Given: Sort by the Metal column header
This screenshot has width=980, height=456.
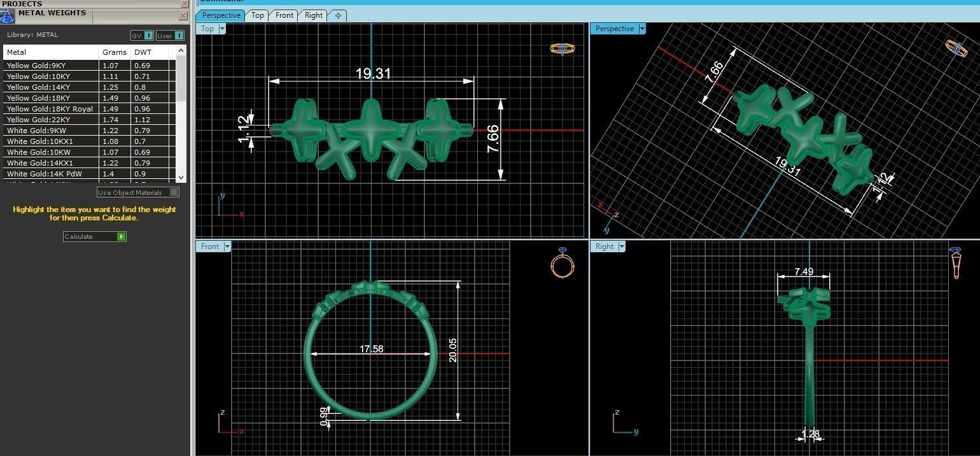Looking at the screenshot, I should point(51,52).
